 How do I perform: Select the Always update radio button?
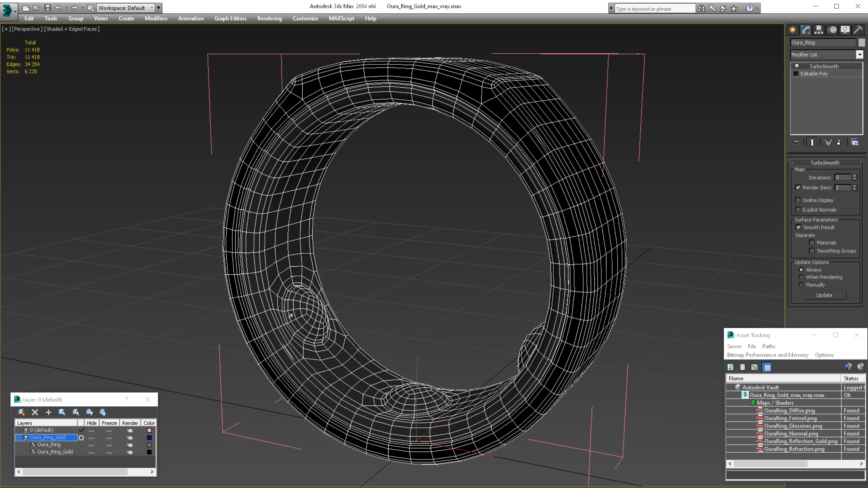coord(801,270)
